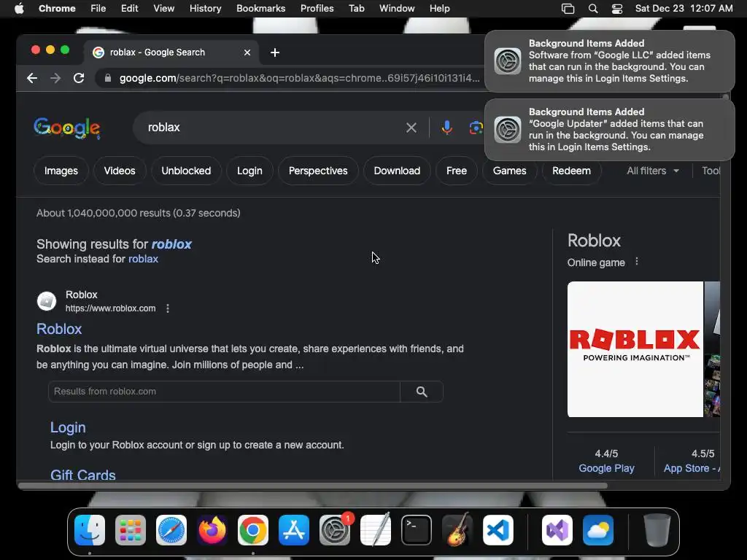Open the three-dot menu next to Online game
Viewport: 747px width, 560px height.
click(637, 262)
